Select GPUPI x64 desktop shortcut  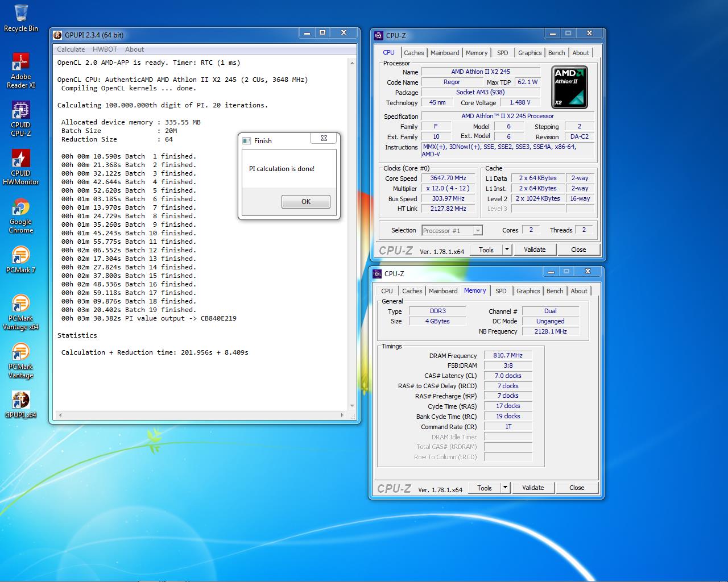(21, 404)
